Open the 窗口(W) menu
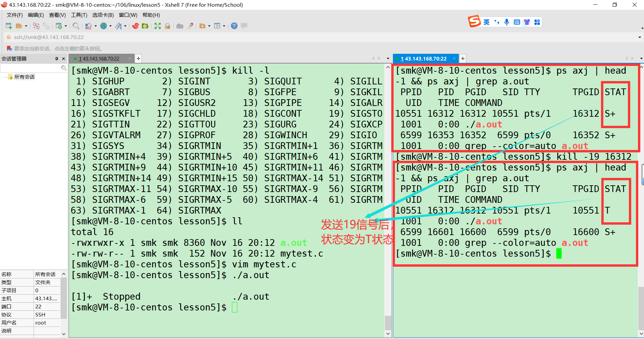The width and height of the screenshot is (644, 339). pos(128,15)
